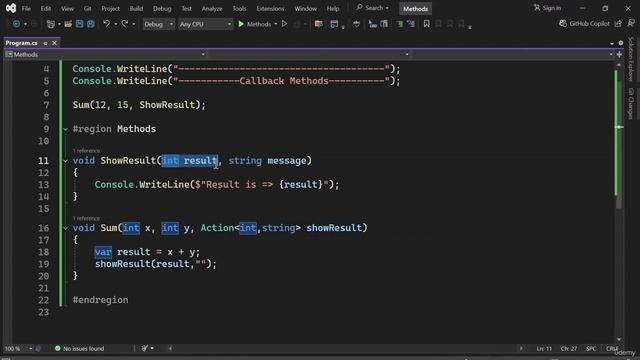Click the Bookmark toolbar icon

tap(427, 24)
